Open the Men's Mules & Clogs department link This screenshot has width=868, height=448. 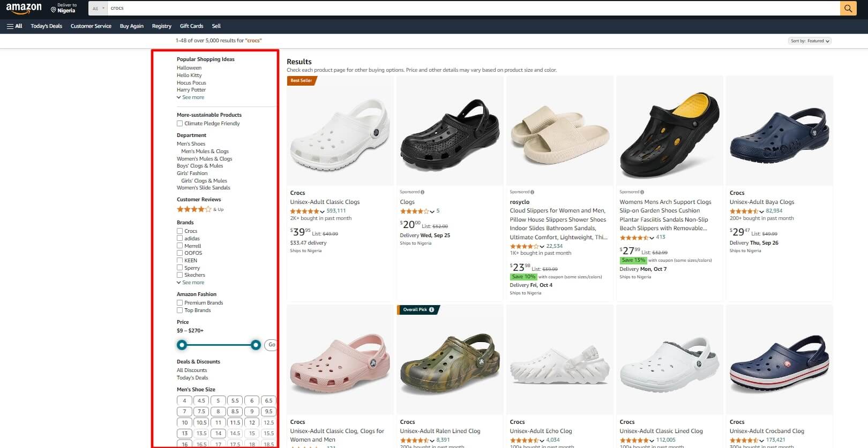(205, 151)
